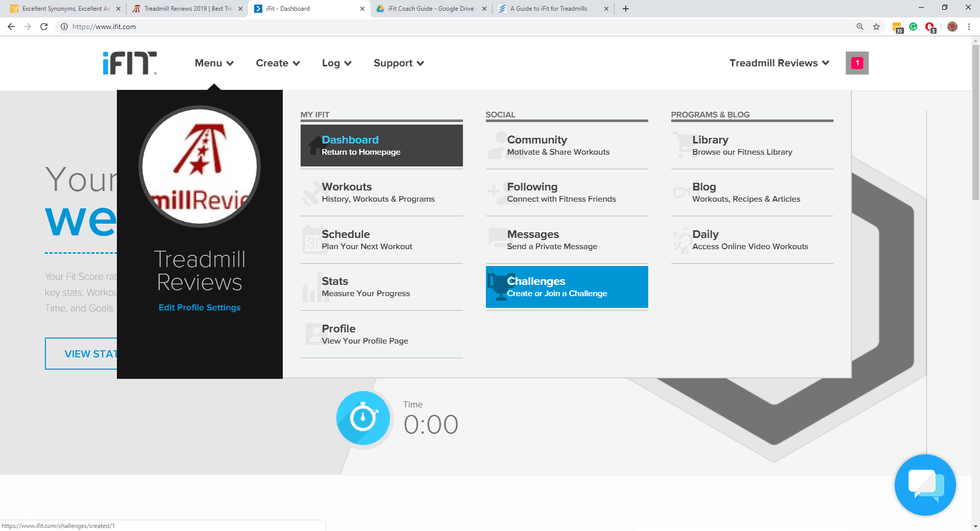This screenshot has width=980, height=531.
Task: Open the chat bubble widget
Action: point(925,485)
